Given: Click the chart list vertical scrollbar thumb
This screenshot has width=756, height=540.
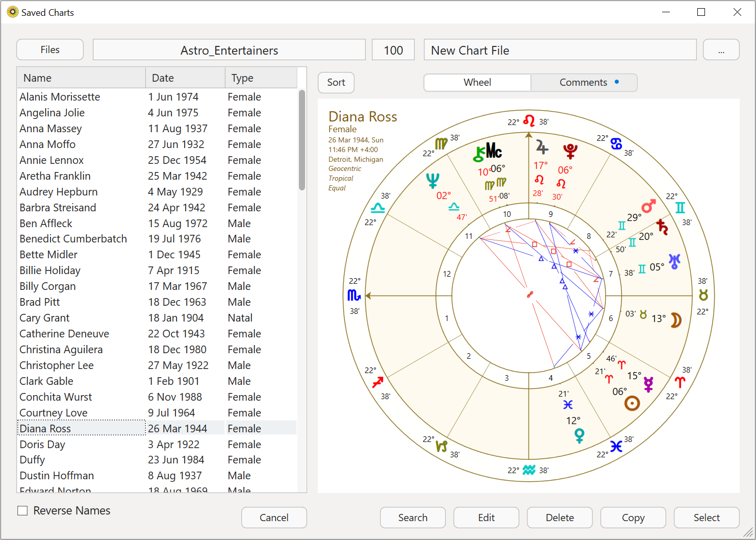Looking at the screenshot, I should 302,140.
